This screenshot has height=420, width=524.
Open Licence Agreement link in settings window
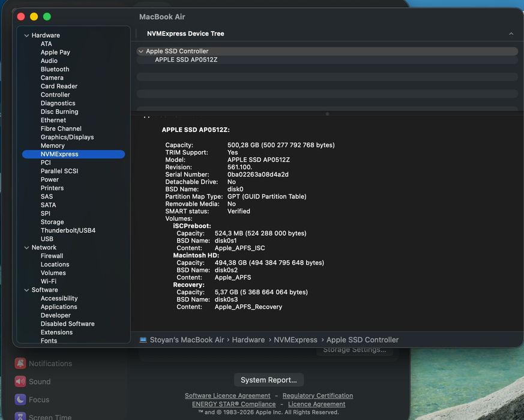[x=316, y=404]
